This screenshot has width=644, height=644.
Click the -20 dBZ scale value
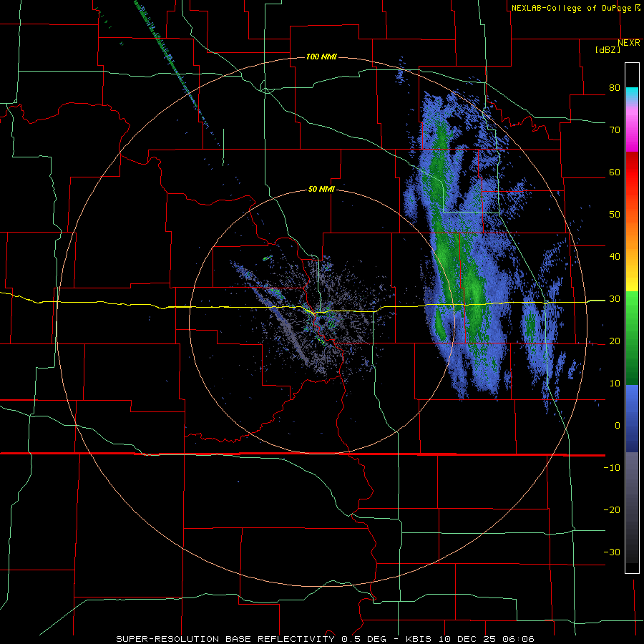(612, 510)
